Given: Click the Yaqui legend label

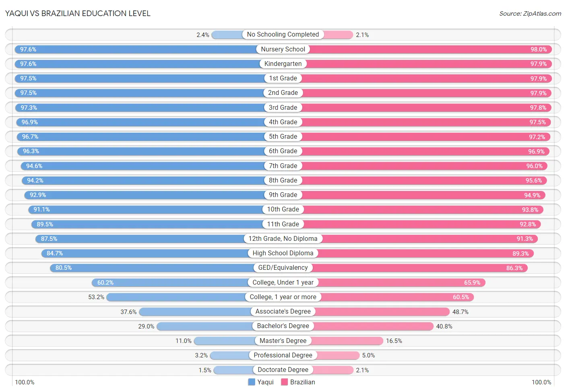Looking at the screenshot, I should 265,382.
